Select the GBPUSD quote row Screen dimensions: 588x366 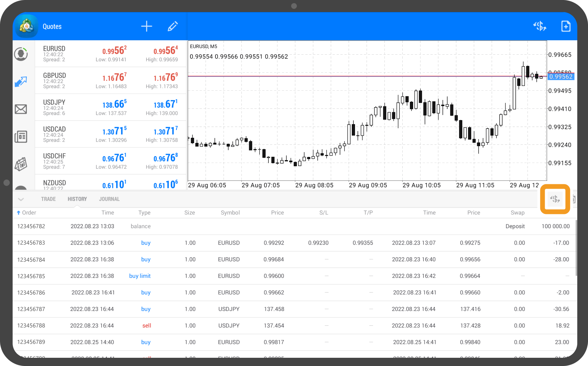111,81
